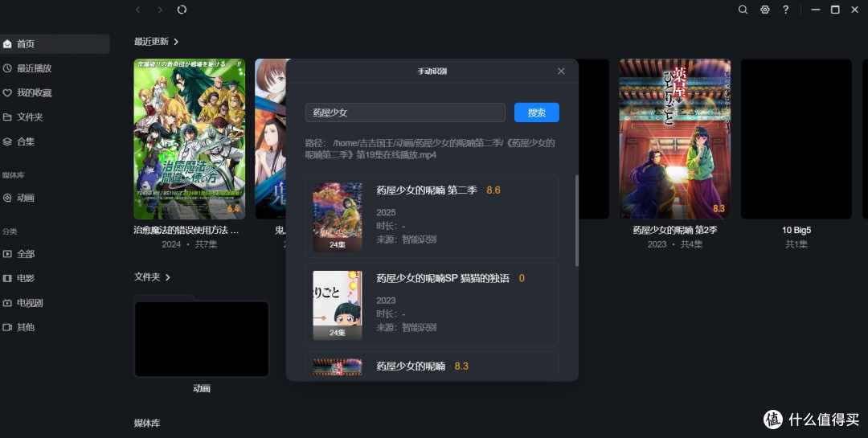
Task: Click poster thumbnail of 第二季 result
Action: click(337, 217)
